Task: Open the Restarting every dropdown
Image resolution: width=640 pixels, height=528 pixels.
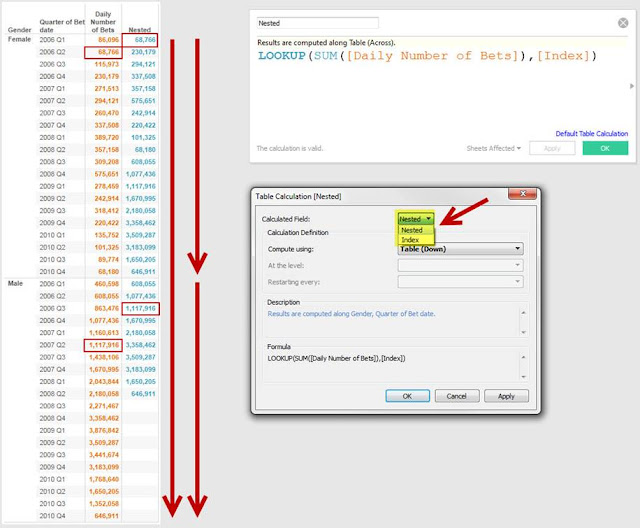Action: [x=460, y=282]
